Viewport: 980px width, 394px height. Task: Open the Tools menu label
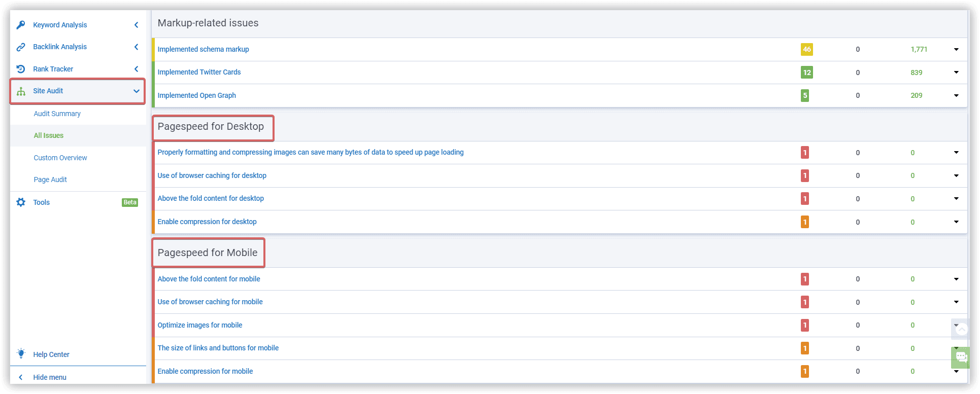[41, 202]
